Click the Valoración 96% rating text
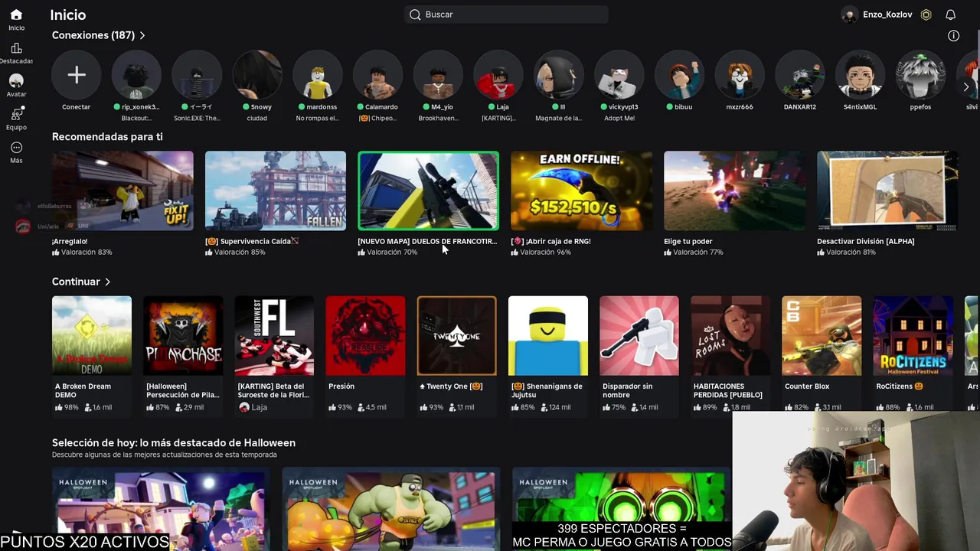Viewport: 980px width, 551px height. (545, 253)
